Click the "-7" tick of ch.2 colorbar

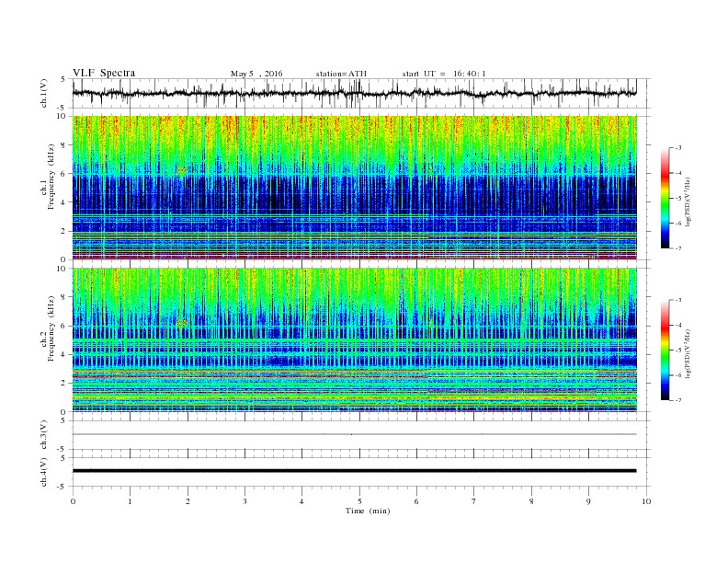(677, 400)
